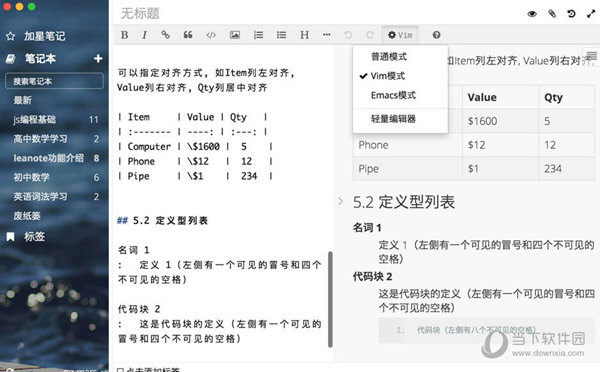The image size is (600, 372).
Task: Insert a blockquote using the quote icon
Action: point(188,35)
